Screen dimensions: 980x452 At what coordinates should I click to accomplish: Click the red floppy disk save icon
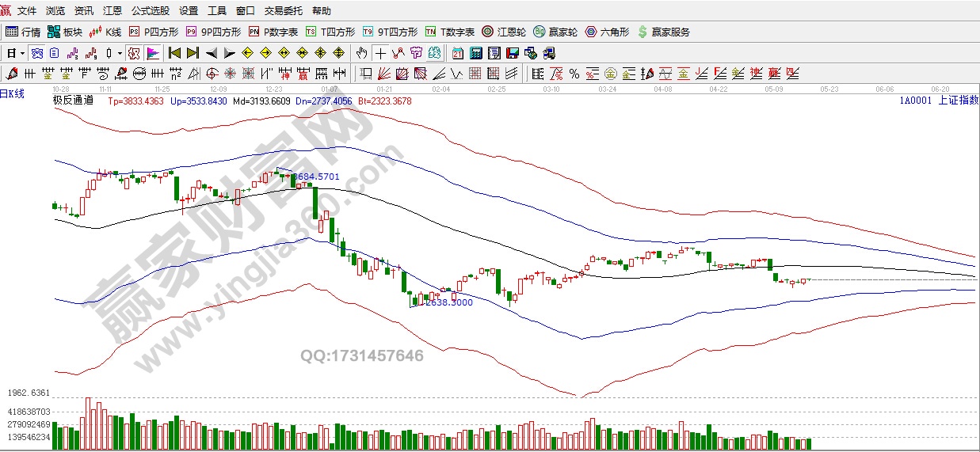coord(512,53)
